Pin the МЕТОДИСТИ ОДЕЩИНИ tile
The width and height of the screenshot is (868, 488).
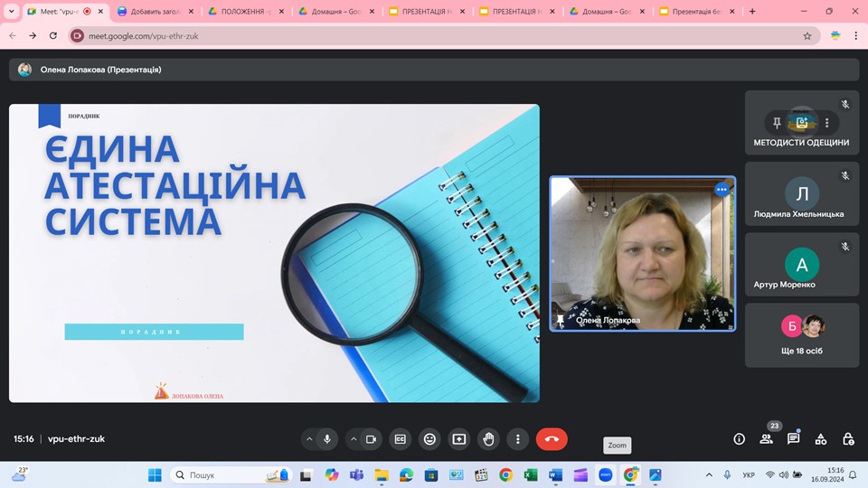tap(777, 123)
